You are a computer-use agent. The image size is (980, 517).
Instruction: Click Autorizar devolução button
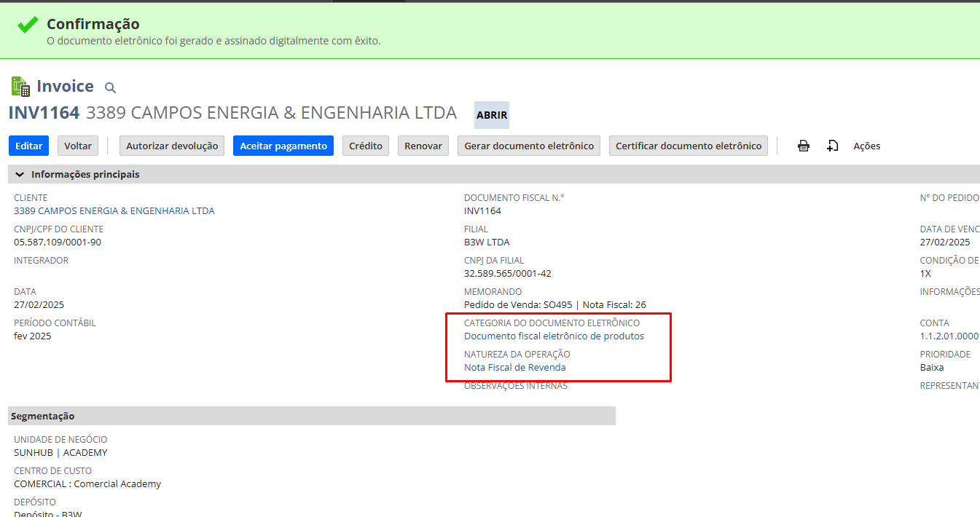pyautogui.click(x=172, y=146)
